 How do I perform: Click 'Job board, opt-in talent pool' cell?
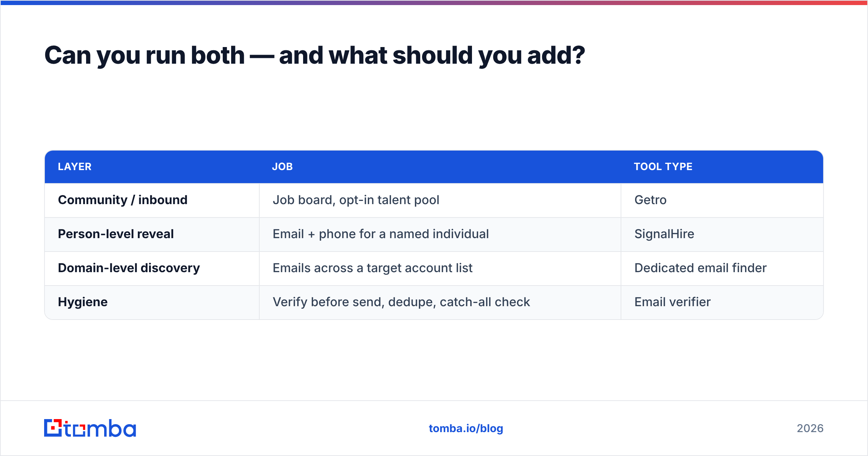[x=356, y=200]
